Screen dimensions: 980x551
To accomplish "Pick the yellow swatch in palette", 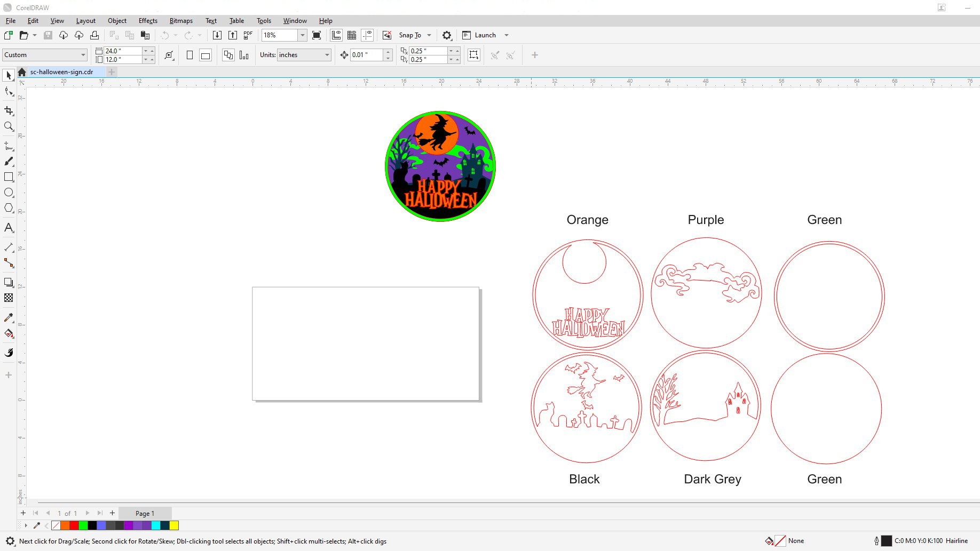I will (x=174, y=525).
